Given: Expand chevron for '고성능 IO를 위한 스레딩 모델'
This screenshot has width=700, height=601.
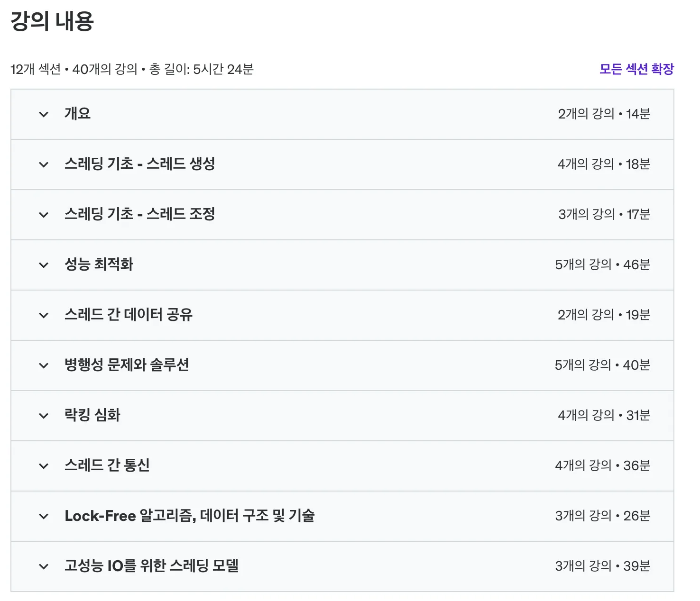Looking at the screenshot, I should [x=44, y=566].
